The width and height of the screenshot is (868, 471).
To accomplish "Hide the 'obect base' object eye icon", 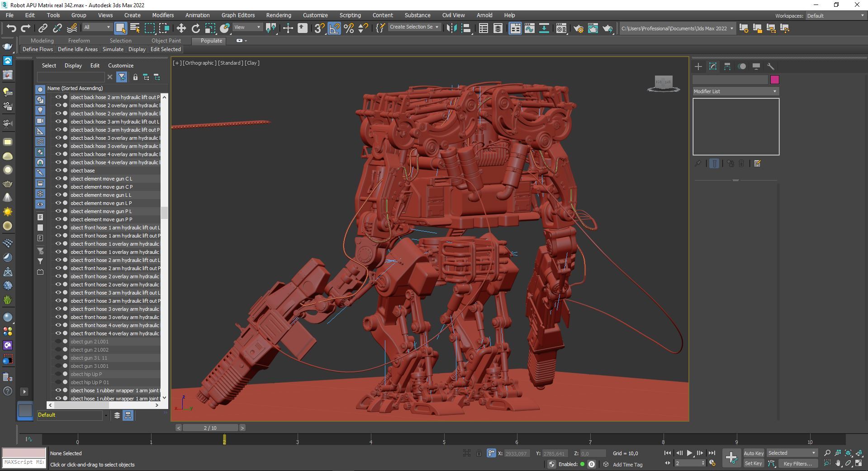I will pos(58,171).
